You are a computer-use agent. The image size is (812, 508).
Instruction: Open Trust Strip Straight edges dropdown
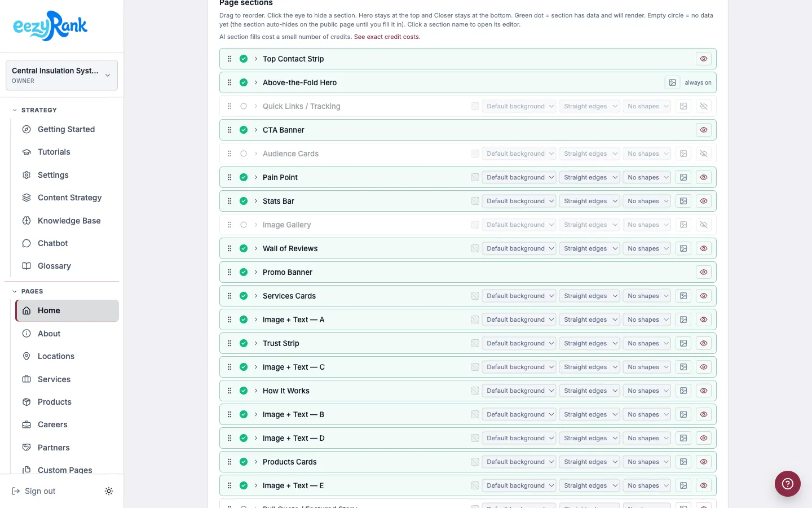[589, 343]
